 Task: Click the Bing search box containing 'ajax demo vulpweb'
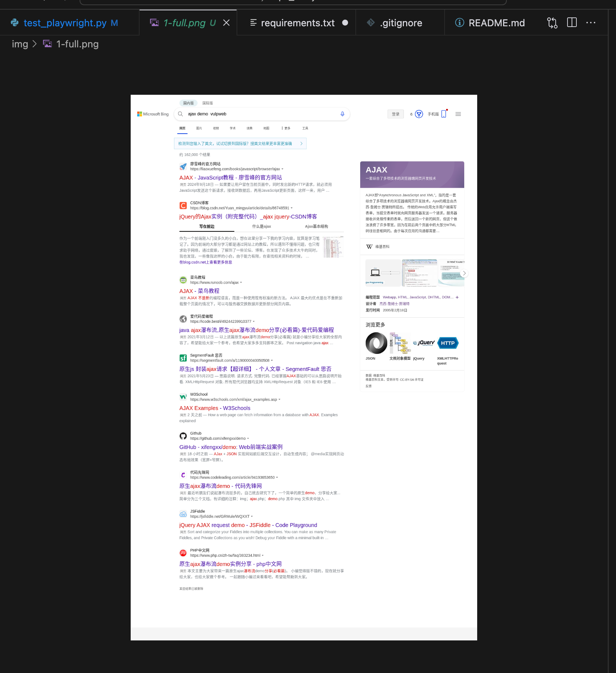(x=262, y=114)
